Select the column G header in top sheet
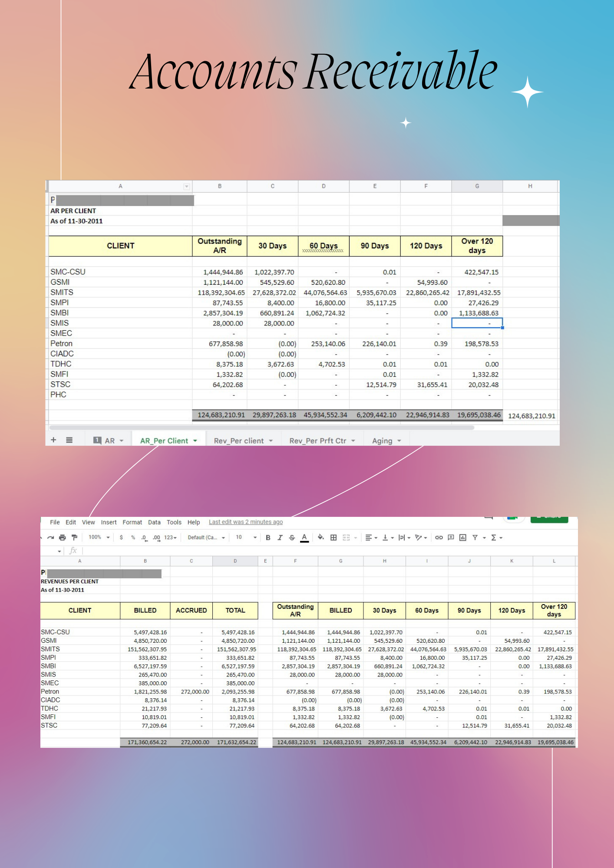Image resolution: width=614 pixels, height=868 pixels. click(x=477, y=186)
